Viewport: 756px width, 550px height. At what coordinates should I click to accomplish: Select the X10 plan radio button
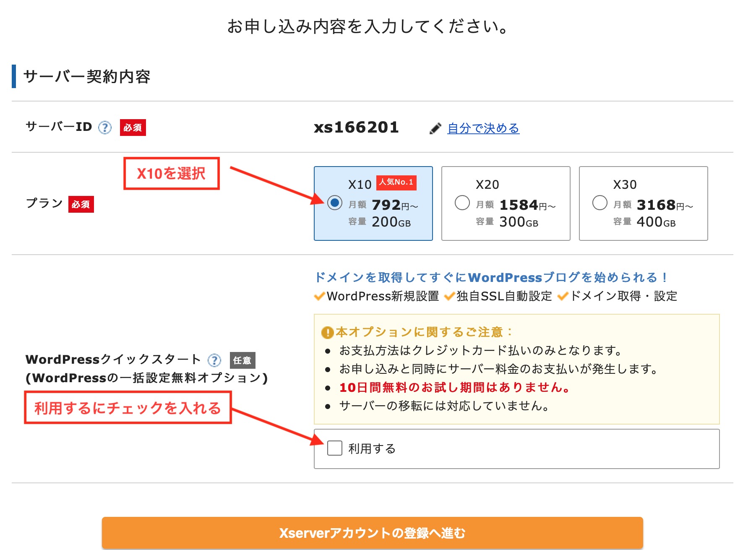[335, 203]
